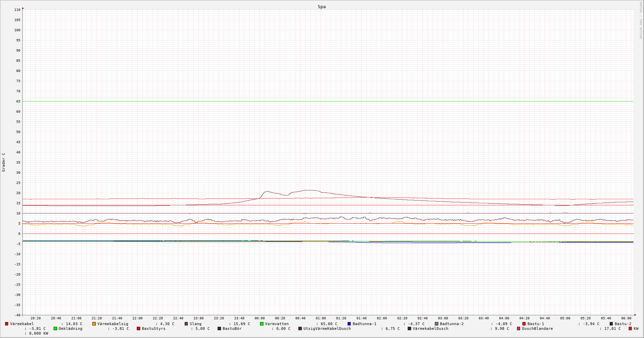Screen dimensions: 644x338
Task: Click the UtsigVärmeKabelDusch legend label
Action: pyautogui.click(x=327, y=328)
